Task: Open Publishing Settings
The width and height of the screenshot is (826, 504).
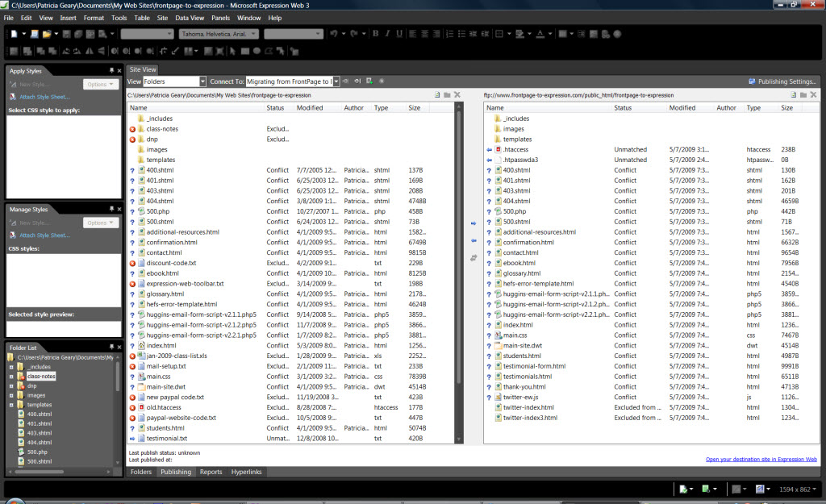Action: [782, 81]
